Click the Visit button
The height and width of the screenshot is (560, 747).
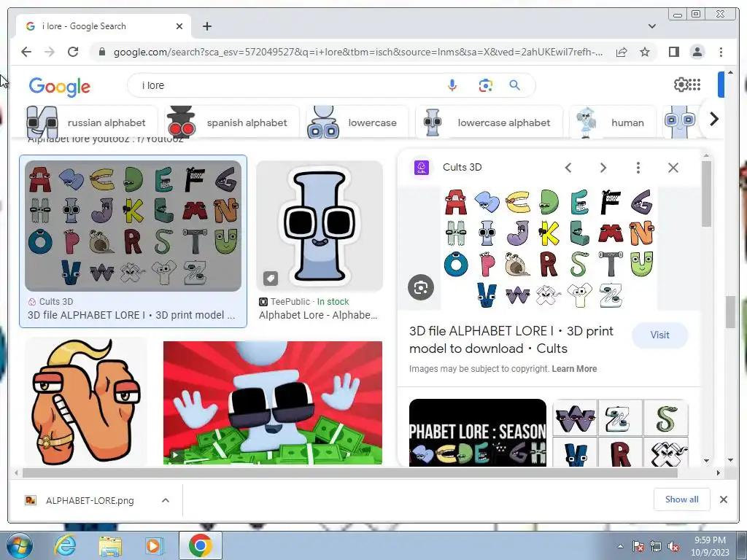click(x=659, y=335)
